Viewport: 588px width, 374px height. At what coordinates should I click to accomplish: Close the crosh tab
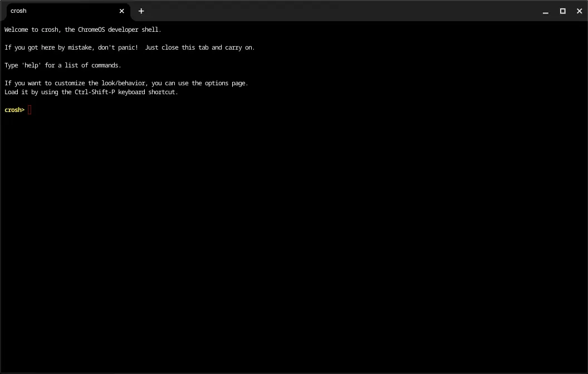point(121,11)
